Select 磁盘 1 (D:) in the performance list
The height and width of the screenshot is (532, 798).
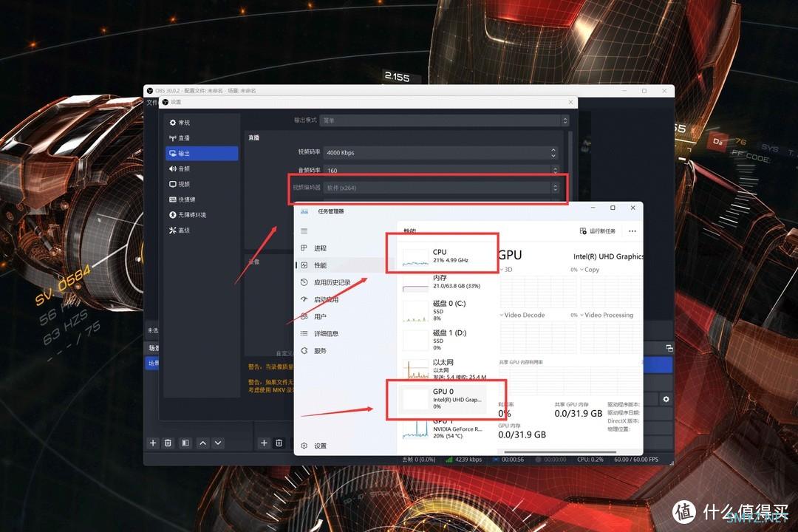[x=442, y=341]
